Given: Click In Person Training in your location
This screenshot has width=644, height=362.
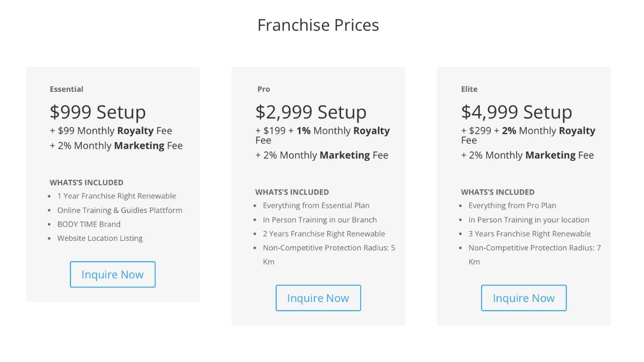Looking at the screenshot, I should pos(529,220).
